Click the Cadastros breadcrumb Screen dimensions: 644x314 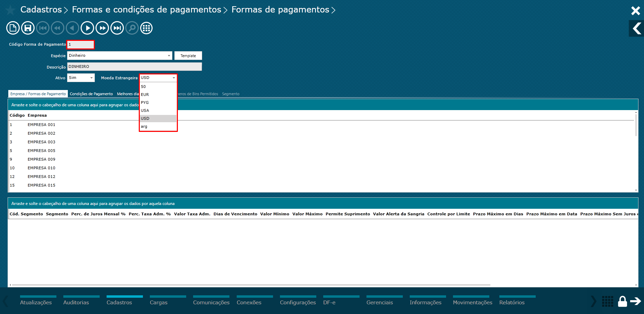click(41, 10)
